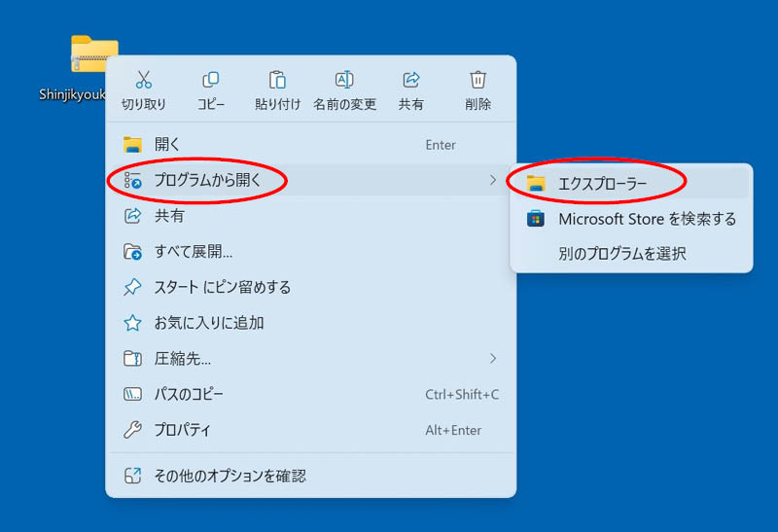Click the Shinjikyouk file name label
The image size is (778, 532).
[x=72, y=94]
